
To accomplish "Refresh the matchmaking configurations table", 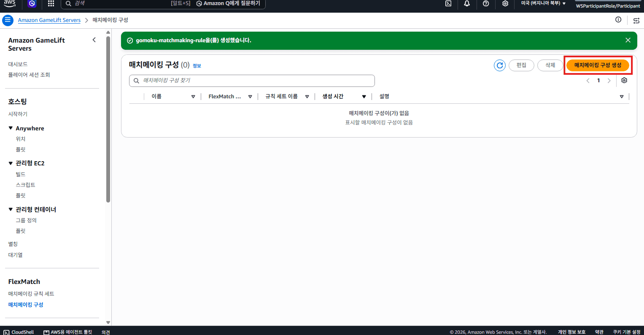I will coord(500,65).
